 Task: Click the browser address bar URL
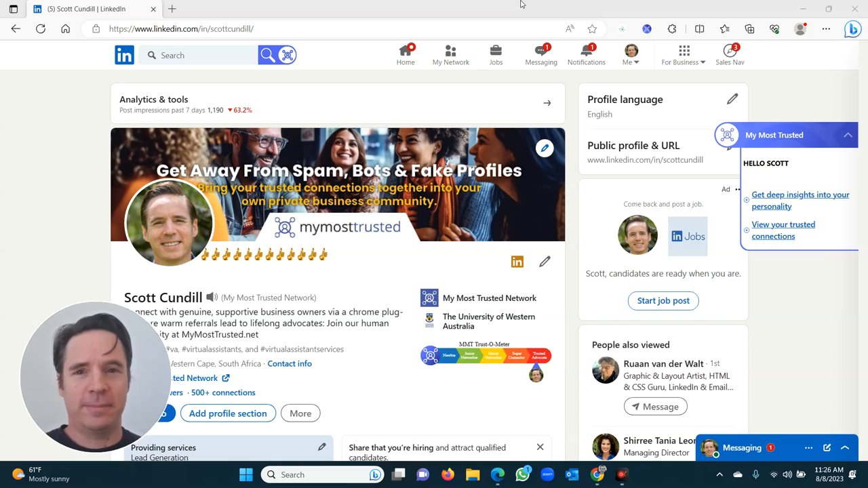click(x=181, y=28)
